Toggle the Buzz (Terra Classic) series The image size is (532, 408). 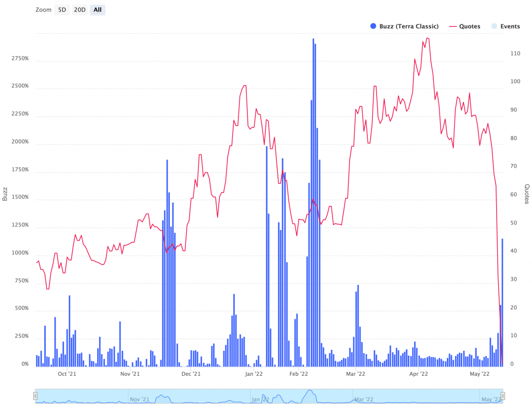pos(404,27)
